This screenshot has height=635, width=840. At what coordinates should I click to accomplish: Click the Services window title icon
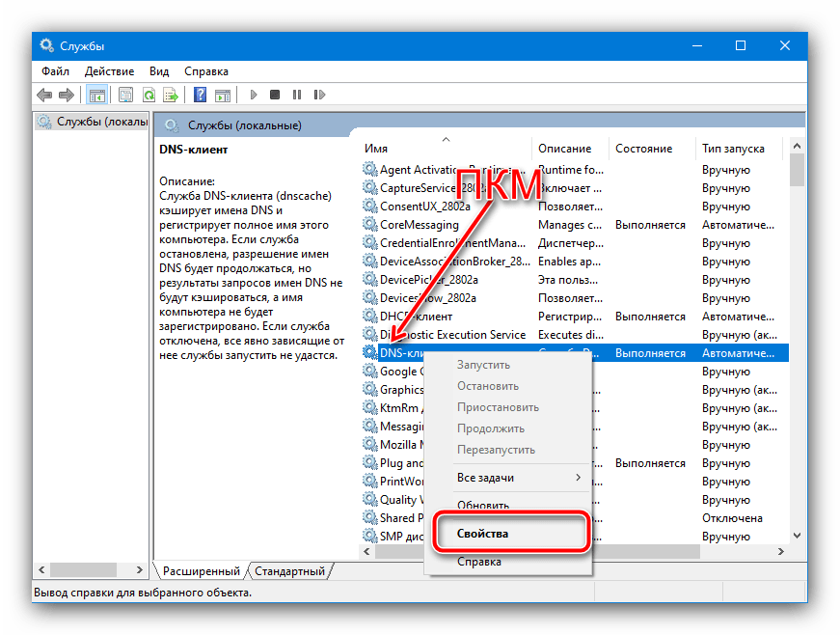46,45
